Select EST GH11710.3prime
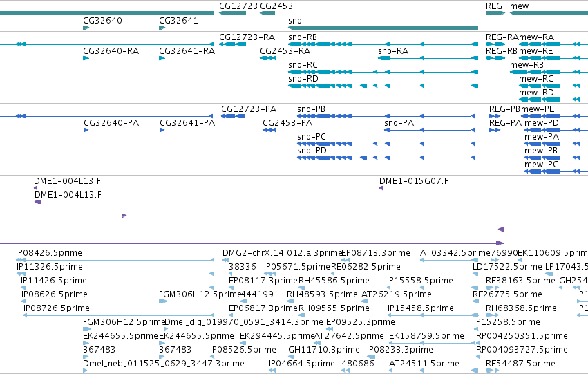The image size is (588, 374). (292, 357)
